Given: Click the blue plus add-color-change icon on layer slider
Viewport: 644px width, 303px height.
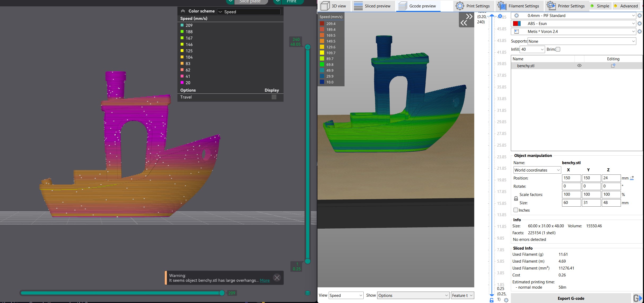Looking at the screenshot, I should 500,16.
